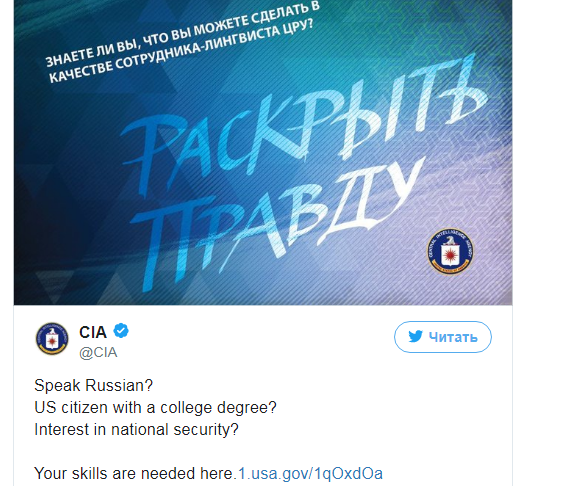Screen dimensions: 575x486
Task: Click the CIA seal on the poster image
Action: click(450, 252)
